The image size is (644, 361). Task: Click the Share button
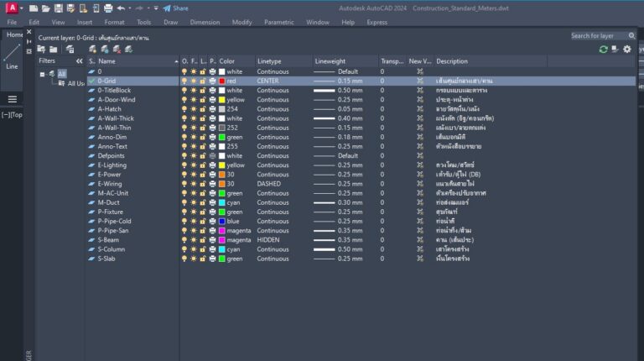click(175, 8)
